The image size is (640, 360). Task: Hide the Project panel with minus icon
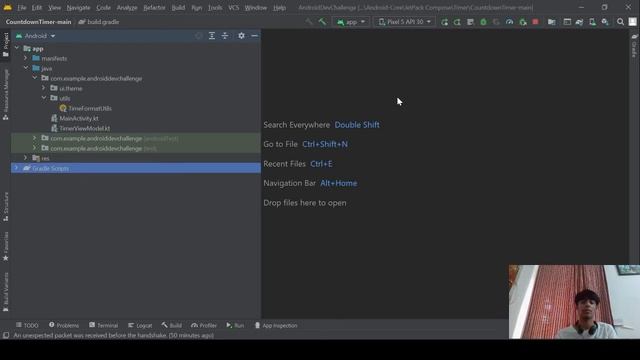pos(254,36)
